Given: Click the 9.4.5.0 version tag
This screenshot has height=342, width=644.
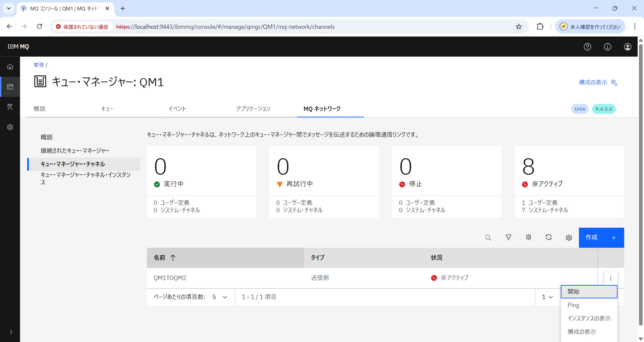Looking at the screenshot, I should (x=604, y=109).
